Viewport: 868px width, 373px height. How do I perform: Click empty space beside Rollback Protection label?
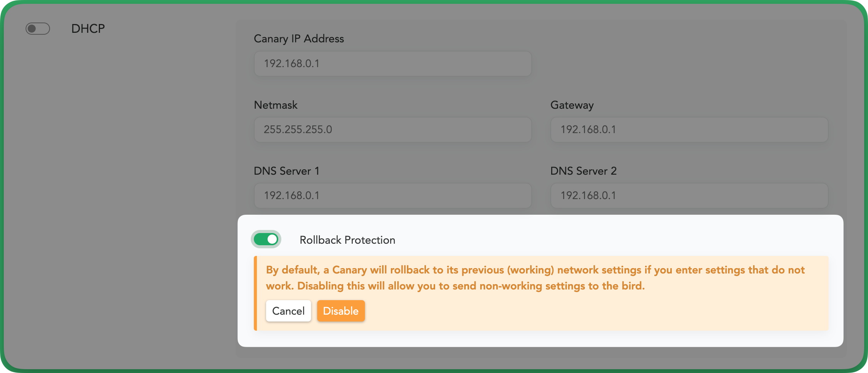point(611,240)
